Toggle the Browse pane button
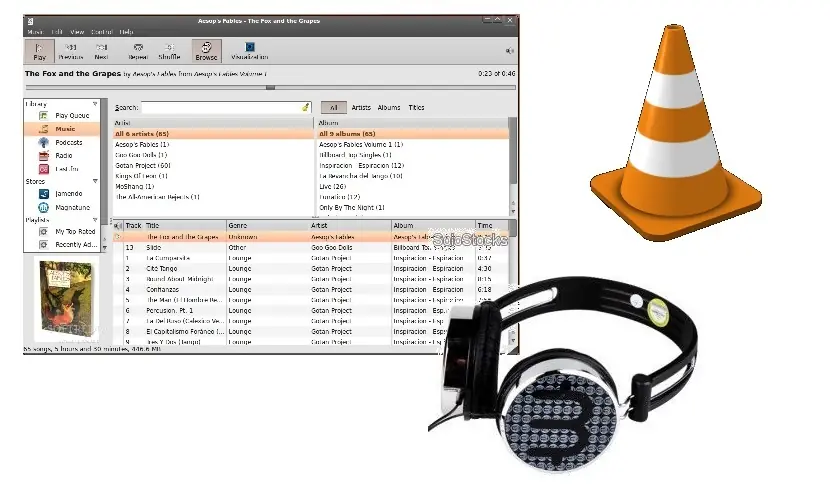This screenshot has height=500, width=830. coord(206,51)
